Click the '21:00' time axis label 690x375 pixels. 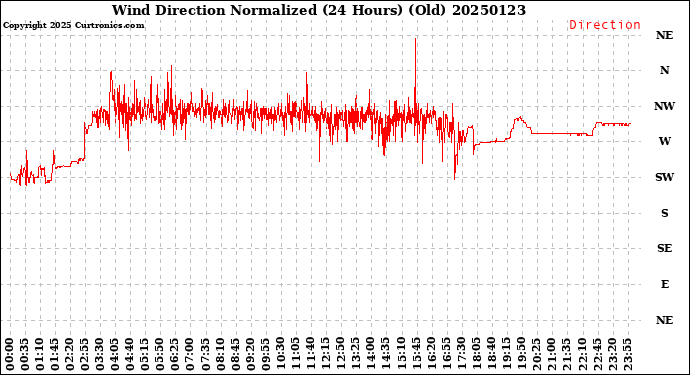(551, 354)
